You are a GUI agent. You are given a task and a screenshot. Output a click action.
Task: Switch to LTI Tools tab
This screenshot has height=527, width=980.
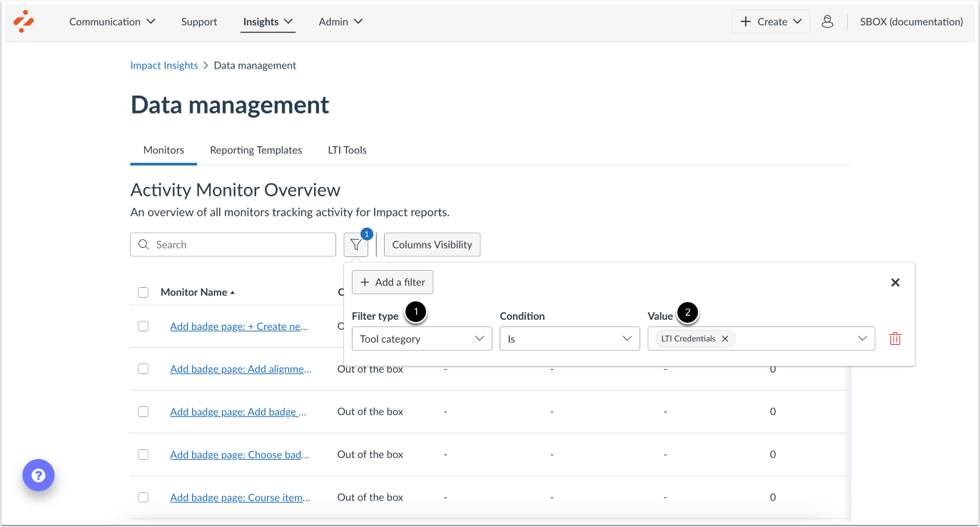347,150
